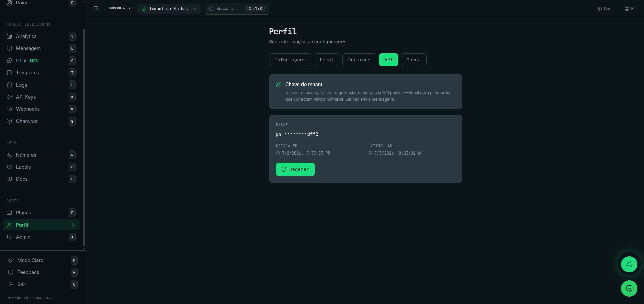Click the search magnifier icon
The width and height of the screenshot is (644, 304).
click(211, 9)
